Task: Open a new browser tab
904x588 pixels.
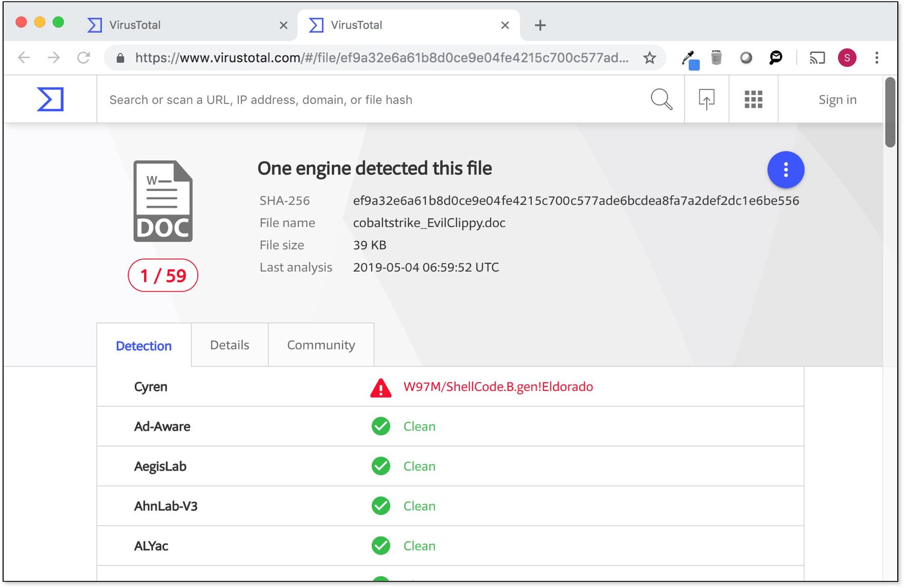Action: click(x=540, y=25)
